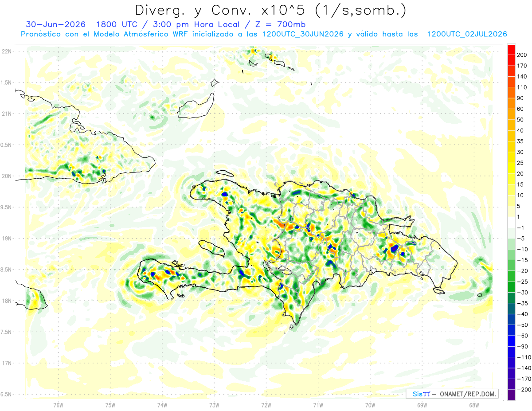Click the '1.5N' latitude axis label

pos(7,82)
